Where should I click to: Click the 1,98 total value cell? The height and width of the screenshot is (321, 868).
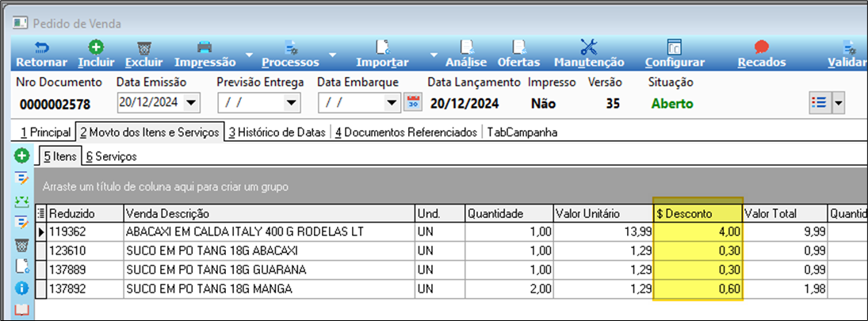point(785,289)
